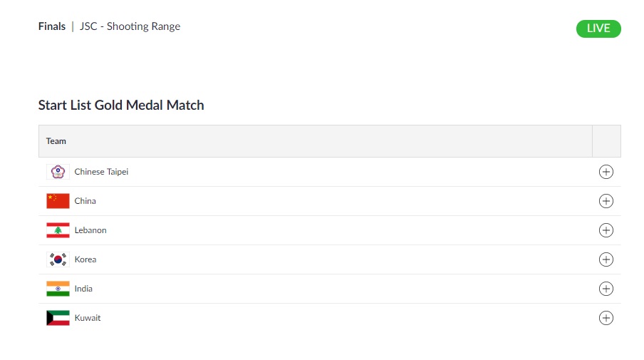644x360 pixels.
Task: Expand the Chinese Taipei team row
Action: click(x=606, y=172)
